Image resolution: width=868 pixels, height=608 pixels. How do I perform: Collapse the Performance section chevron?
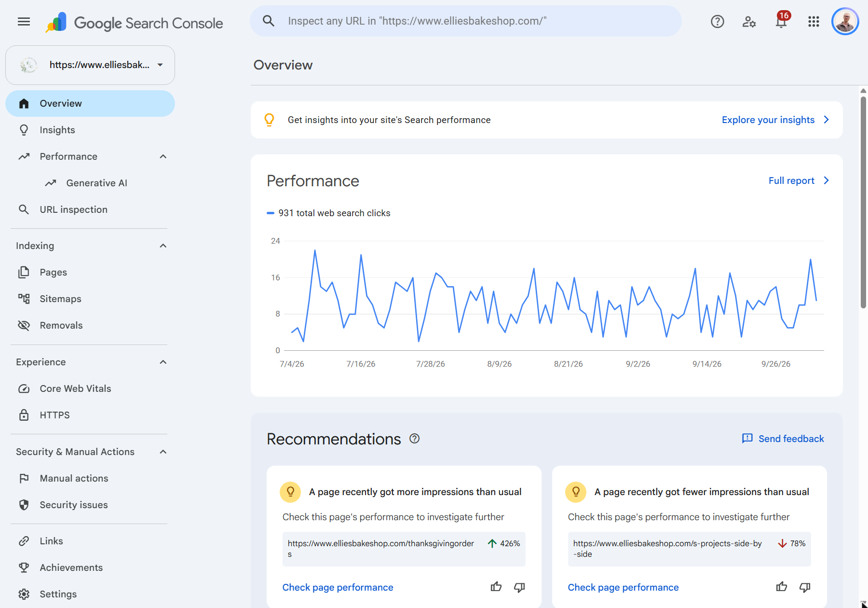pos(163,156)
